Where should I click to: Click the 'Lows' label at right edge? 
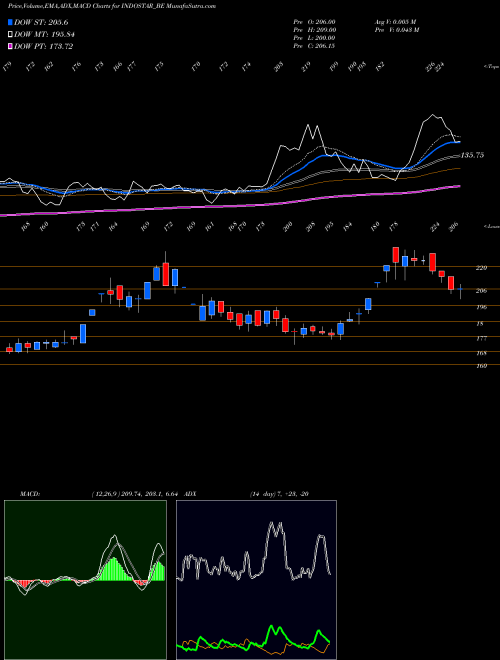coord(491,226)
